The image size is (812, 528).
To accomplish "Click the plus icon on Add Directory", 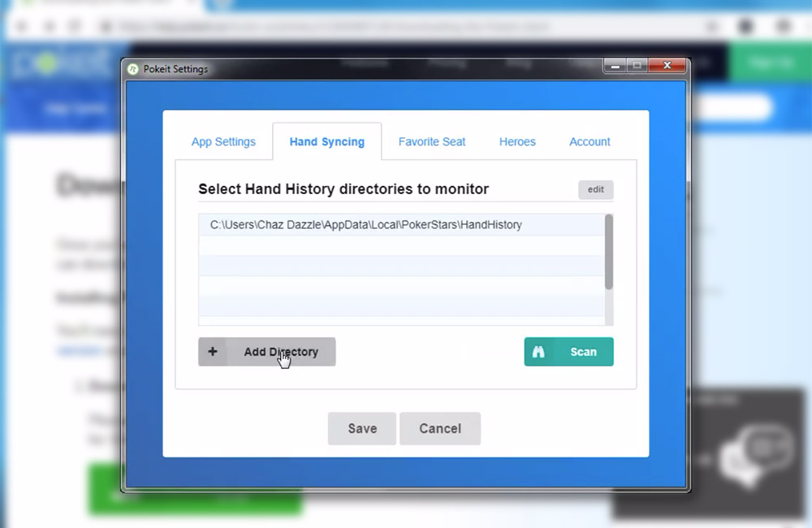I will [x=213, y=352].
